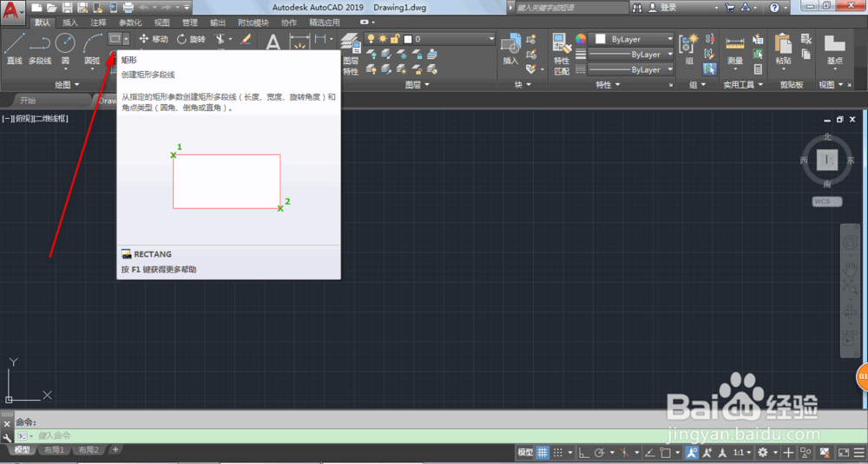Open the Autodesk App Store cart icon
The height and width of the screenshot is (464, 868).
click(x=730, y=7)
